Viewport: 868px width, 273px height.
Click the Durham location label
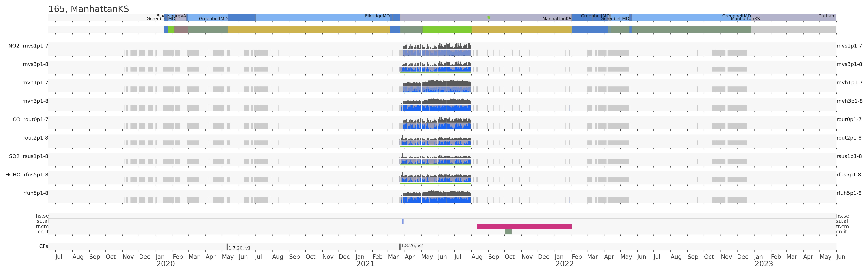click(x=826, y=16)
